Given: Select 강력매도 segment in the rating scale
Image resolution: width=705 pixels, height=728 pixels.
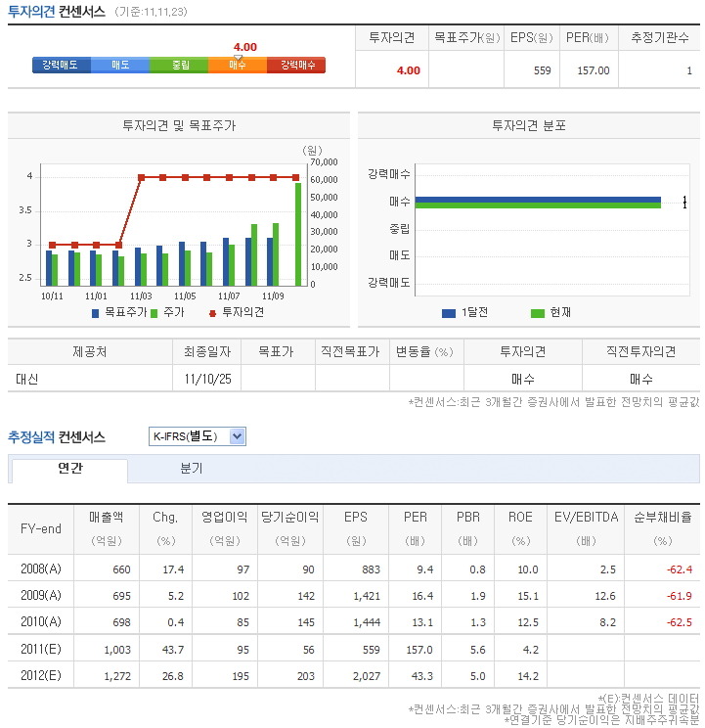Looking at the screenshot, I should tap(61, 65).
